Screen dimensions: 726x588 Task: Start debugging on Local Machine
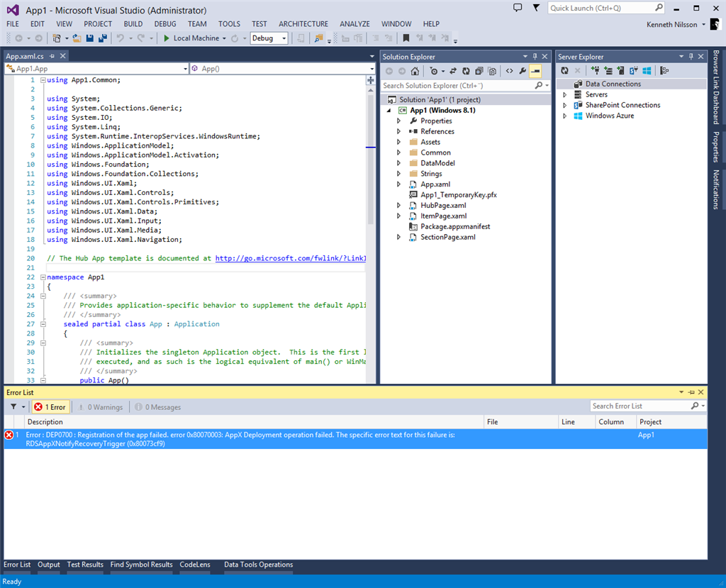point(191,38)
